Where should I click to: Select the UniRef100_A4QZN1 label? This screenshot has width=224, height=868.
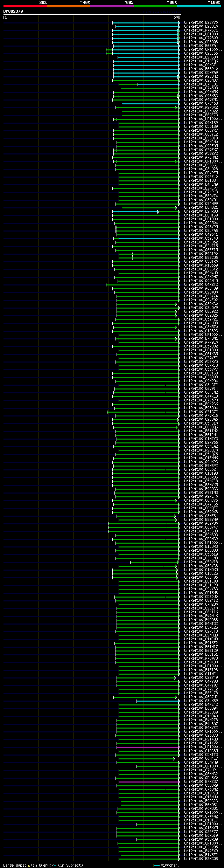(x=201, y=100)
